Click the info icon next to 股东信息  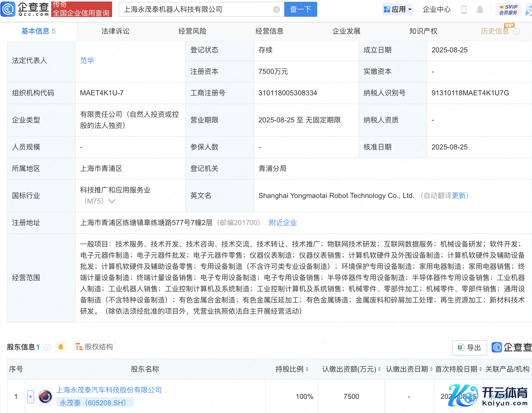[47, 347]
